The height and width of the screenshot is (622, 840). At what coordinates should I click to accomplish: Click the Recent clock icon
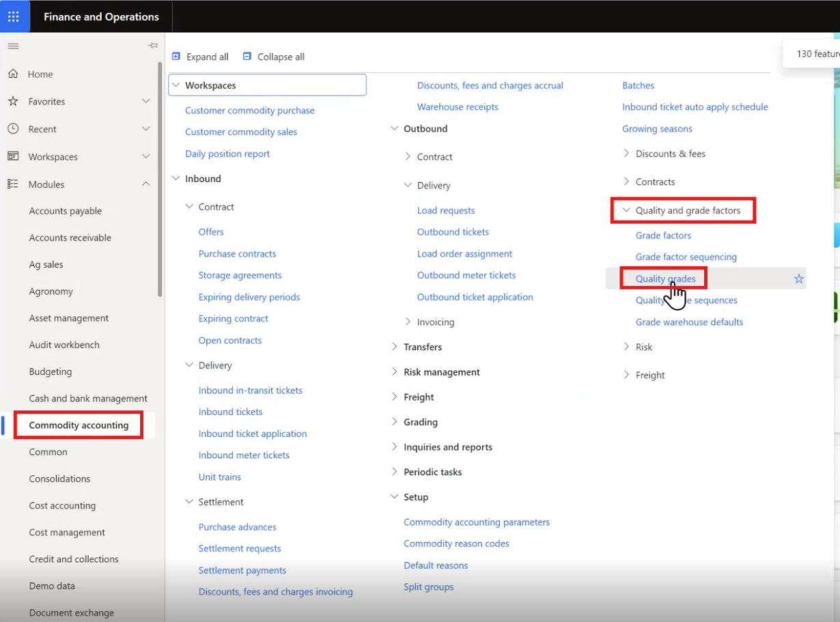pyautogui.click(x=13, y=129)
